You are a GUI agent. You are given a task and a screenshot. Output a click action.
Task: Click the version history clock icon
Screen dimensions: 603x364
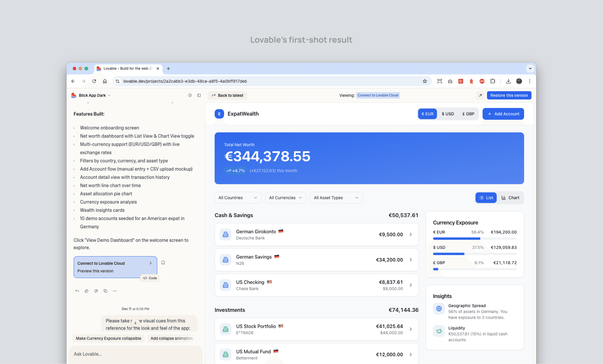point(189,95)
